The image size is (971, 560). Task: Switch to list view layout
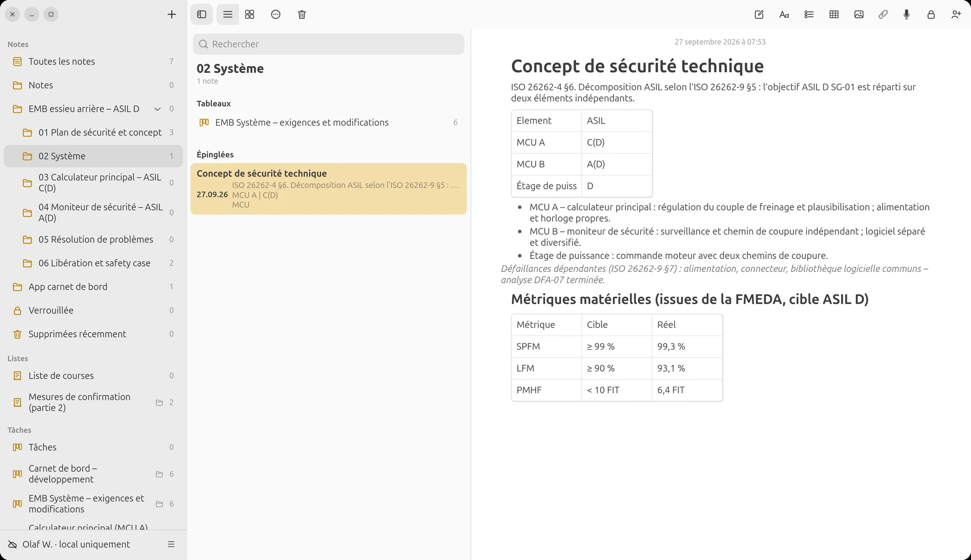228,15
